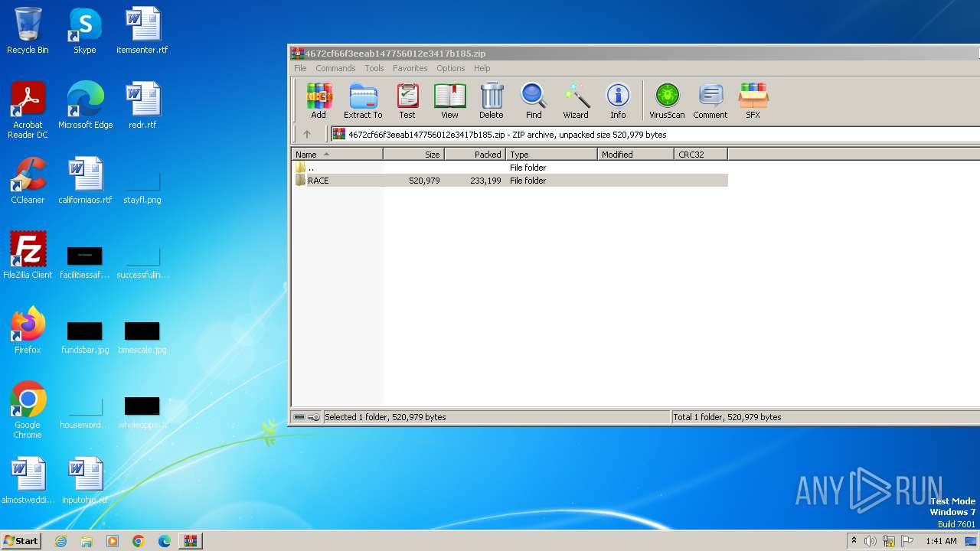Click the Extract To toolbar icon

[x=363, y=101]
